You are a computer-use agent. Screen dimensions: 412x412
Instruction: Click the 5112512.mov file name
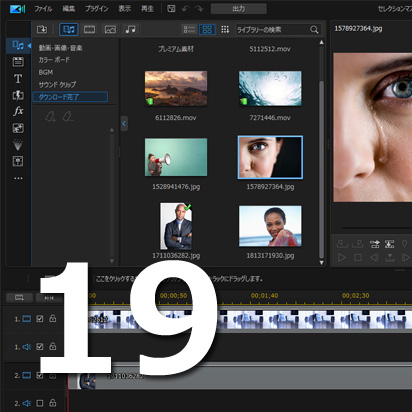(x=270, y=49)
